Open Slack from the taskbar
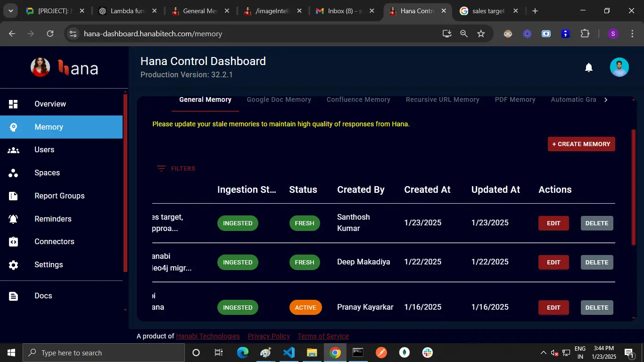Viewport: 644px width, 362px height. (428, 353)
